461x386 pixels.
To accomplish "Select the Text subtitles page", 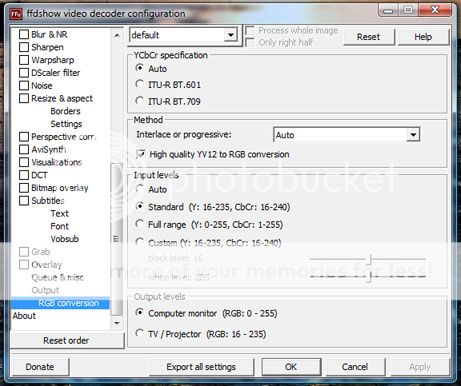I will coord(59,213).
